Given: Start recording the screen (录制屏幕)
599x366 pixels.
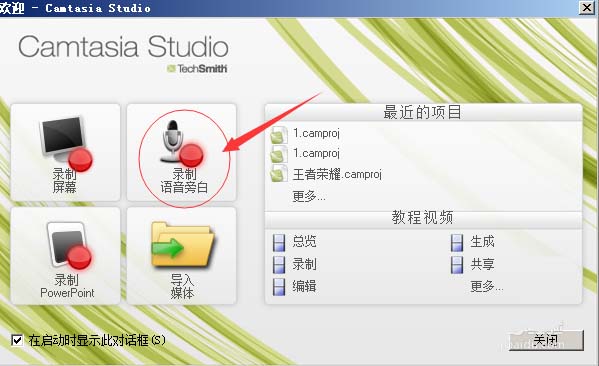Looking at the screenshot, I should click(x=65, y=152).
